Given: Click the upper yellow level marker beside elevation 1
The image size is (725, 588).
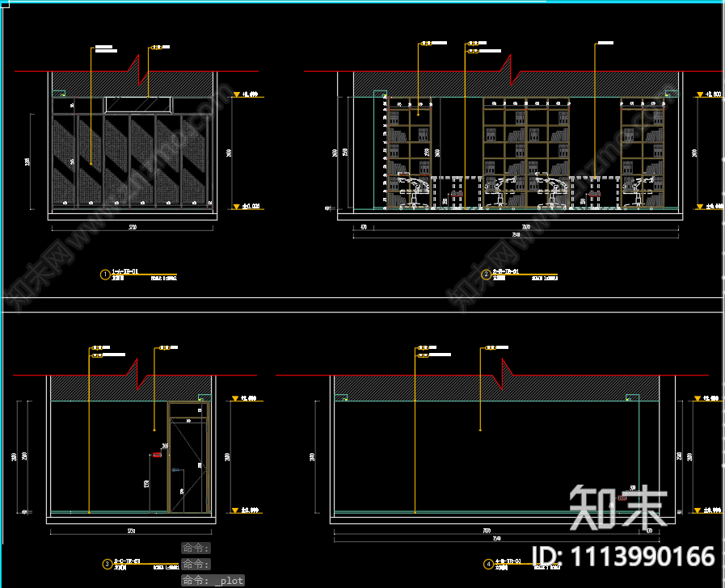Looking at the screenshot, I should coord(237,94).
